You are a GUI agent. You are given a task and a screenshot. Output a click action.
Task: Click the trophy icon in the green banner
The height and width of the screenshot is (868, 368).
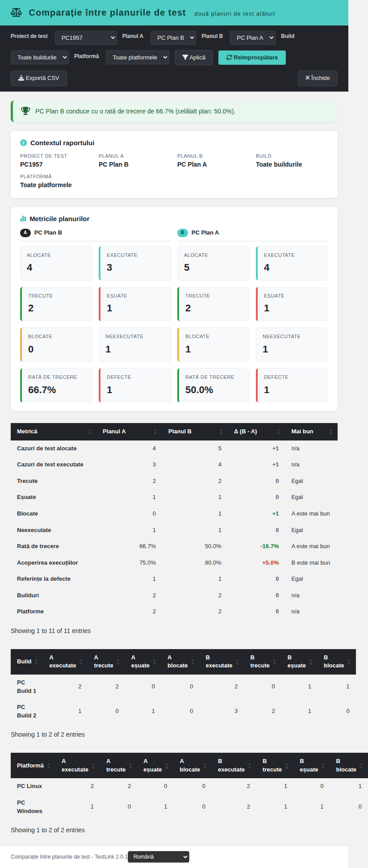click(x=26, y=111)
